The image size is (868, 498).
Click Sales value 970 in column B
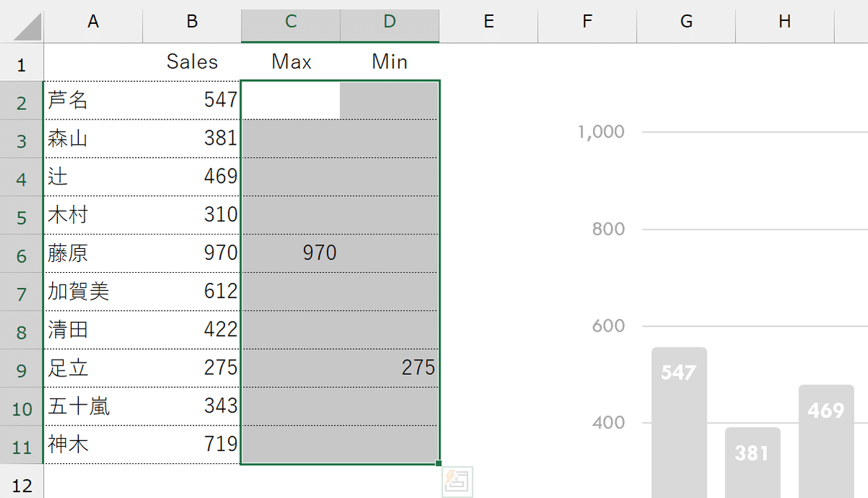pyautogui.click(x=192, y=253)
